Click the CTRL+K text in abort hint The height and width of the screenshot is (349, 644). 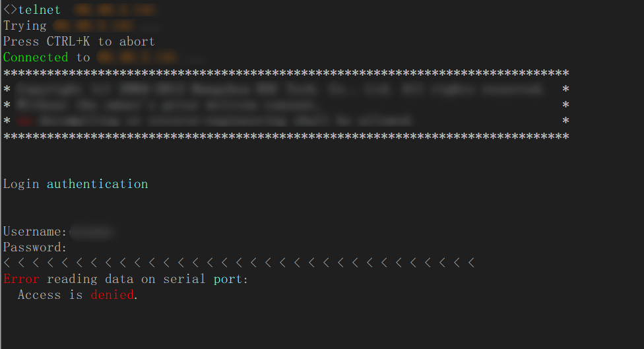click(69, 42)
